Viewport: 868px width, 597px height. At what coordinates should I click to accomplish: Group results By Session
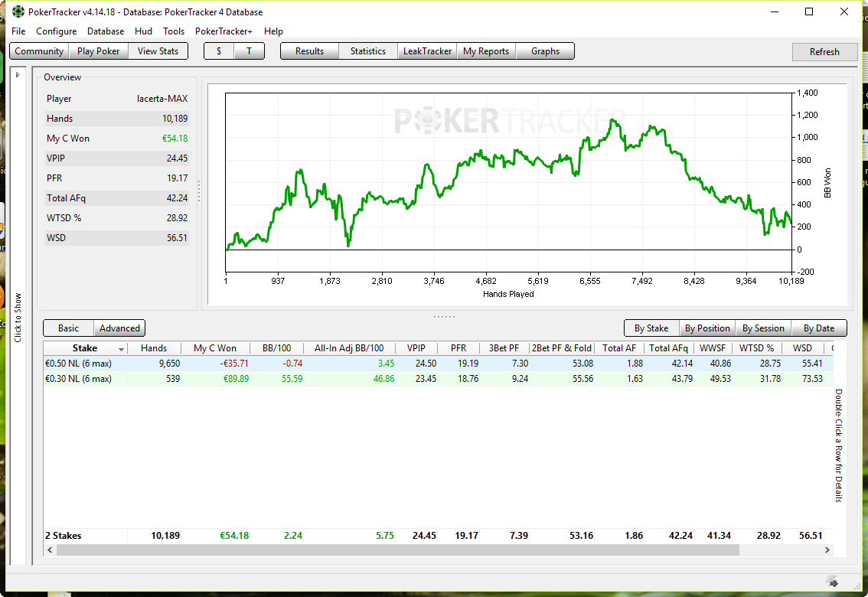(763, 328)
